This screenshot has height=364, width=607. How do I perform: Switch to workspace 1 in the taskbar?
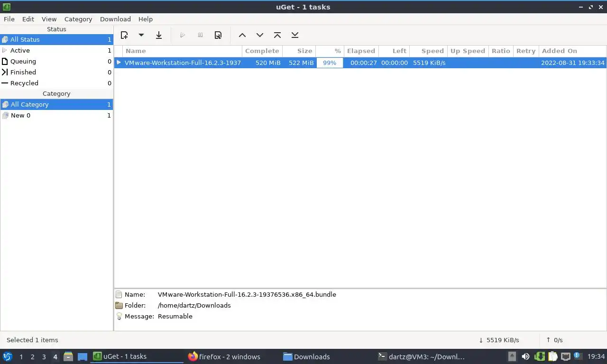[21, 357]
